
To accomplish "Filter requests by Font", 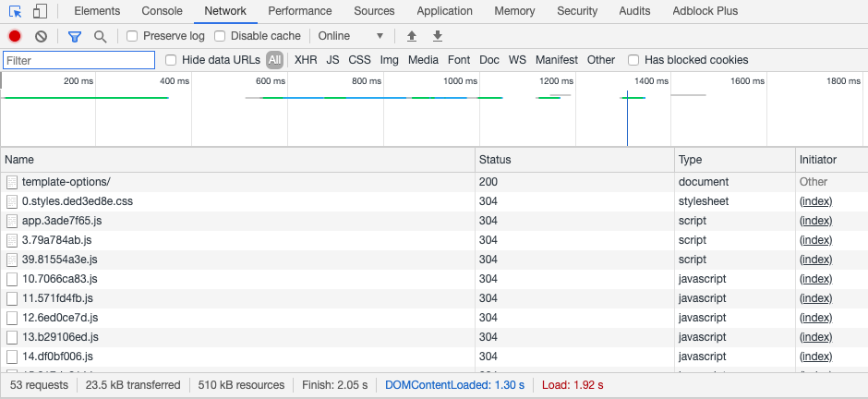I will pyautogui.click(x=459, y=60).
